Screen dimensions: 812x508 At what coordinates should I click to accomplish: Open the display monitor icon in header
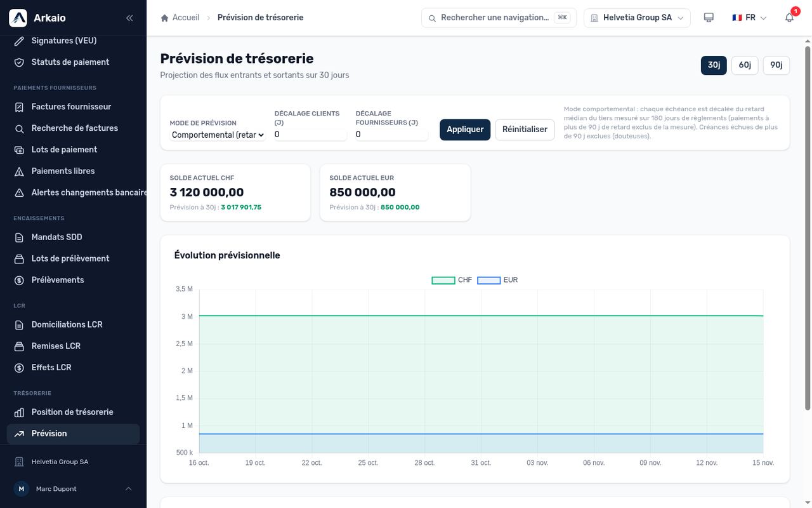709,18
